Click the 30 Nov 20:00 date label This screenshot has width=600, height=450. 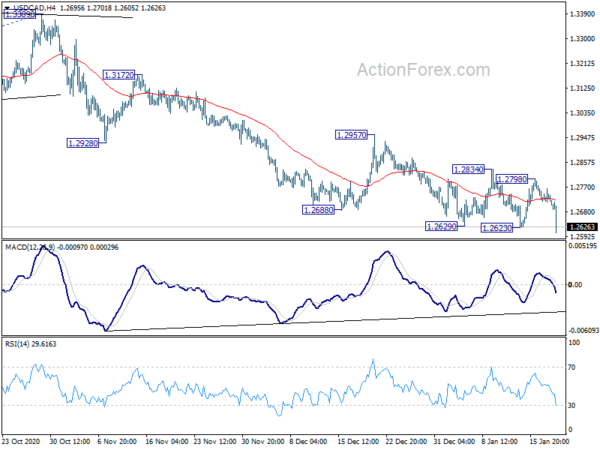coord(262,441)
